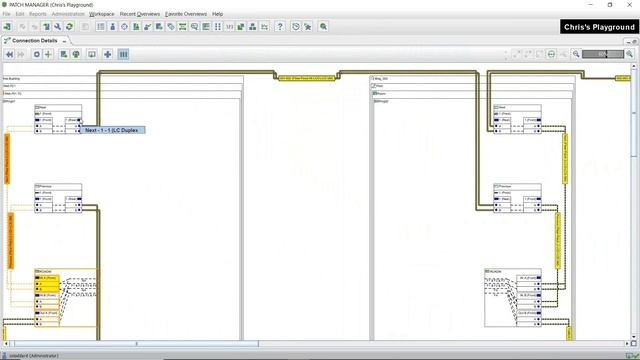The width and height of the screenshot is (640, 360).
Task: Click the green magnifier search icon
Action: pyautogui.click(x=323, y=27)
